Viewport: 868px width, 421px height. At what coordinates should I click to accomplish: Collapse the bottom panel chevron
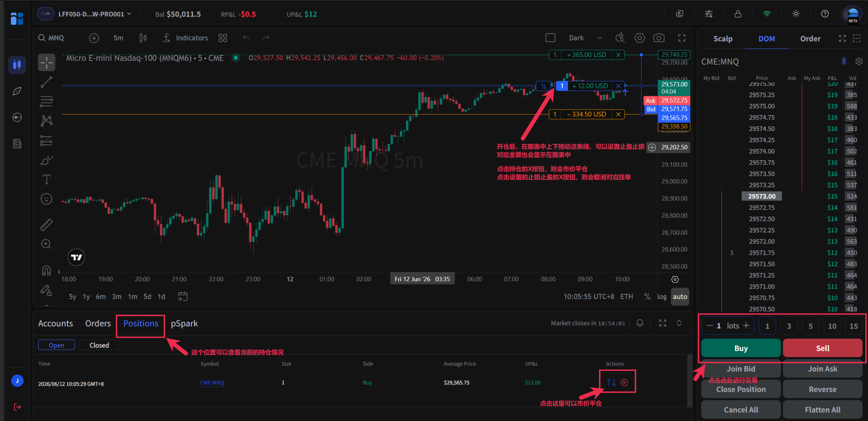click(679, 323)
